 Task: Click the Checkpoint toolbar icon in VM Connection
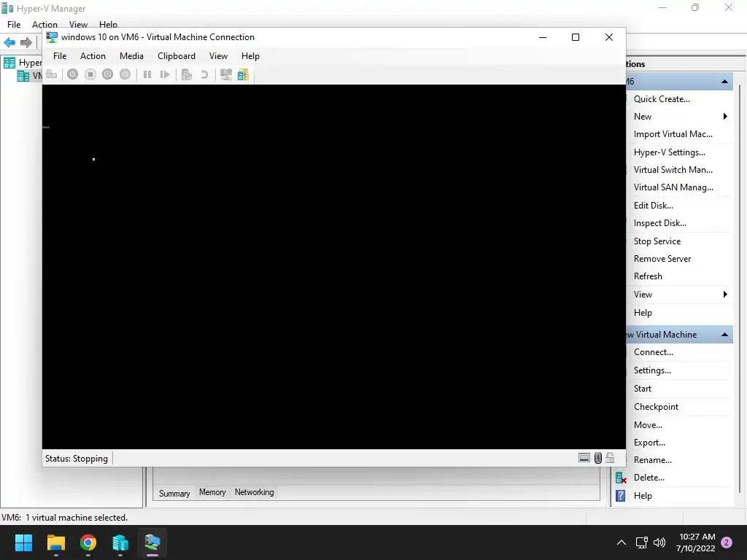186,74
